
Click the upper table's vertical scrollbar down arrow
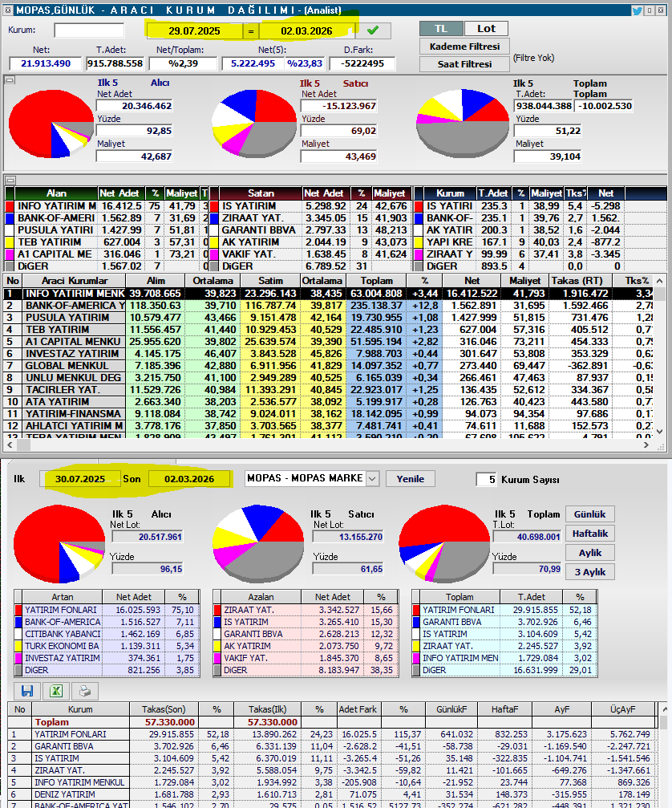pyautogui.click(x=660, y=432)
